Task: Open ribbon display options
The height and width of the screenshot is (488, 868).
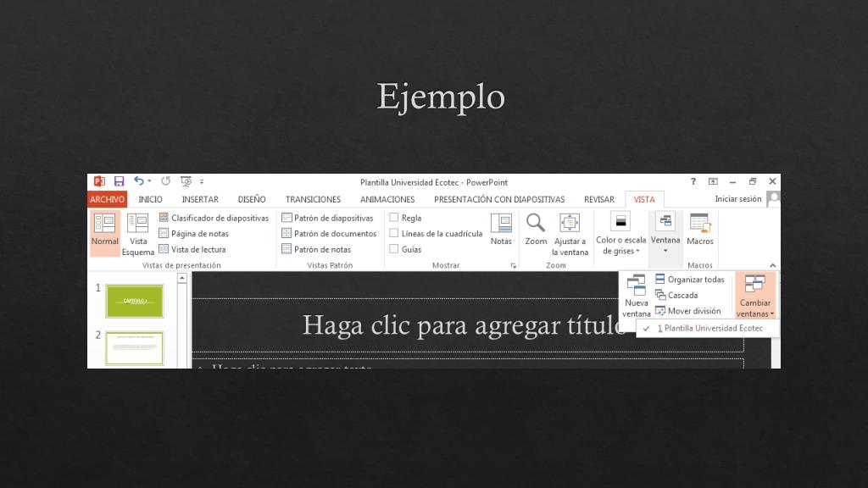Action: (x=713, y=181)
